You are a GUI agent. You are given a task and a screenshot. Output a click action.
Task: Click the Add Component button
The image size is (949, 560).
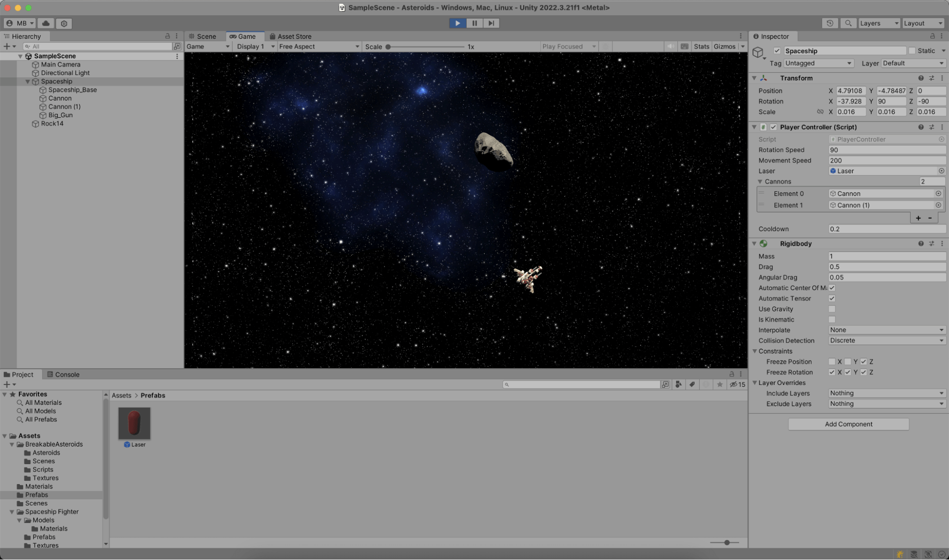(x=847, y=423)
